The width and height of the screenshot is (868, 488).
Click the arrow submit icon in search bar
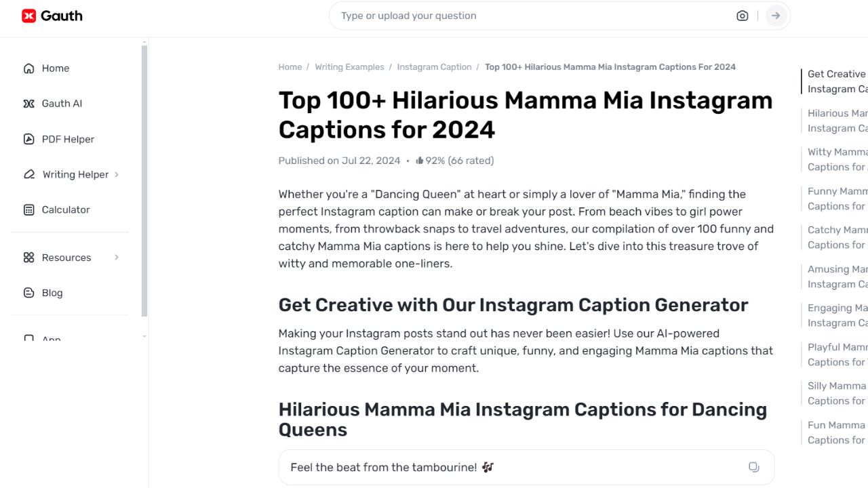click(x=775, y=15)
